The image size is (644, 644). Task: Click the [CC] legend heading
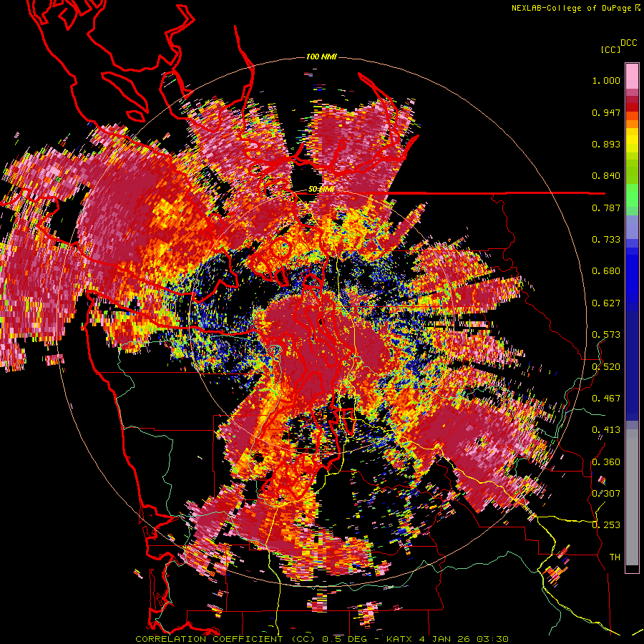(x=611, y=49)
